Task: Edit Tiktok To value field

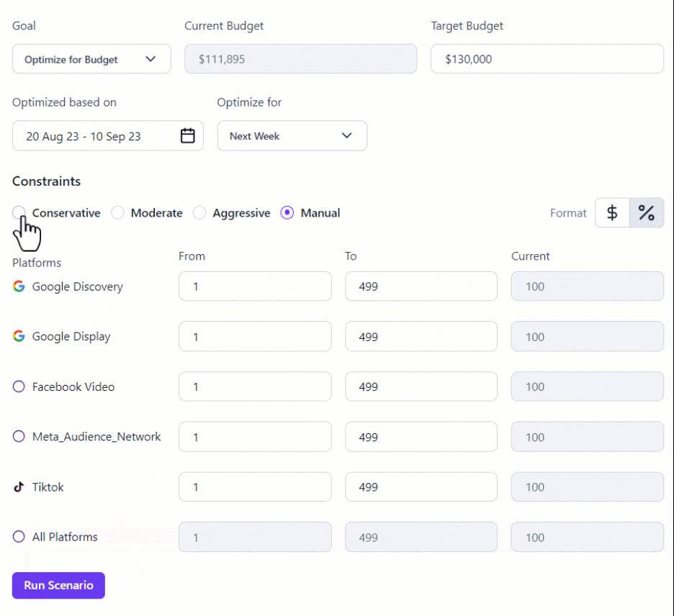Action: click(421, 486)
